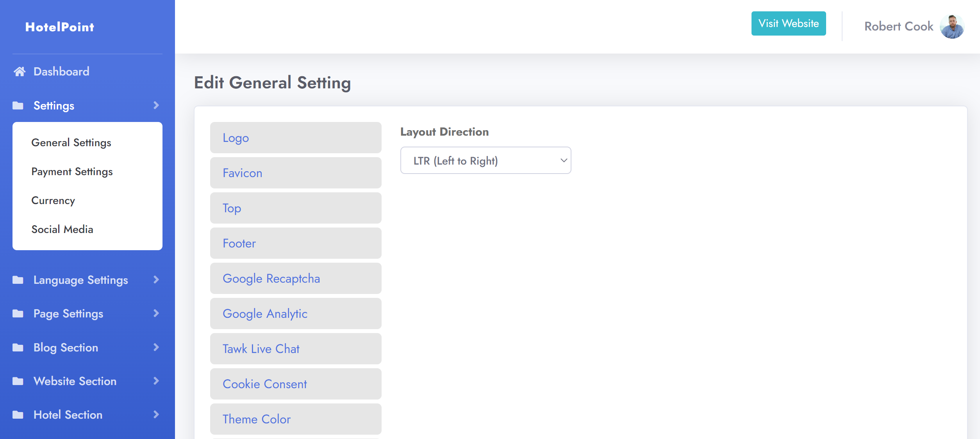The width and height of the screenshot is (980, 439).
Task: Click the Page Settings folder icon
Action: point(18,314)
